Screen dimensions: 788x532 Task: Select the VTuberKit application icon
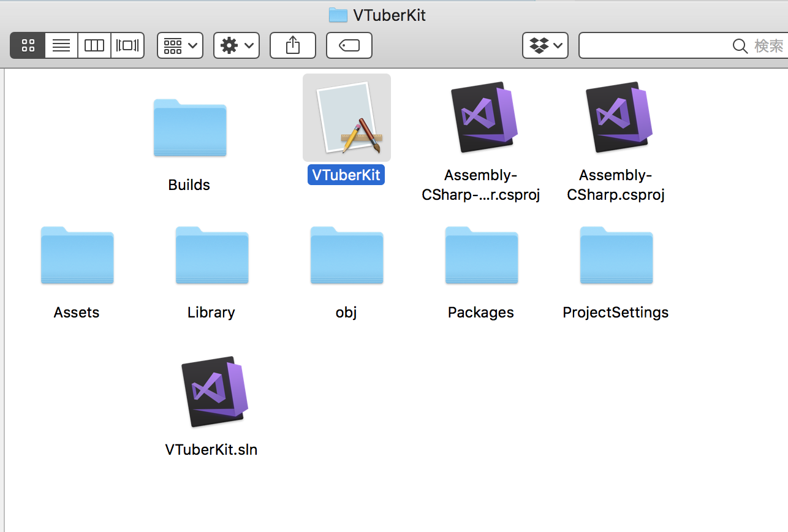point(347,118)
